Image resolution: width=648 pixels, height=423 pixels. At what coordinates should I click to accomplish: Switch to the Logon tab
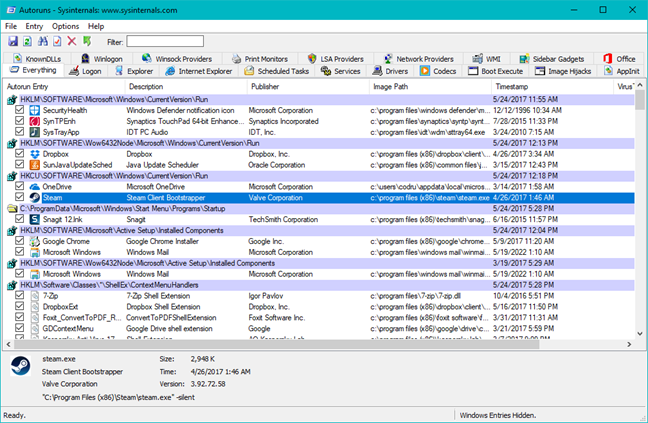(86, 71)
